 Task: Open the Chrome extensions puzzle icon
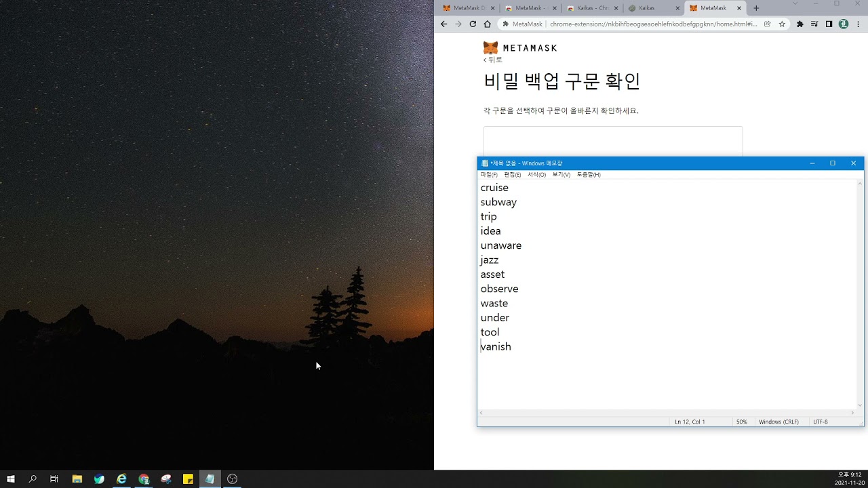tap(800, 24)
